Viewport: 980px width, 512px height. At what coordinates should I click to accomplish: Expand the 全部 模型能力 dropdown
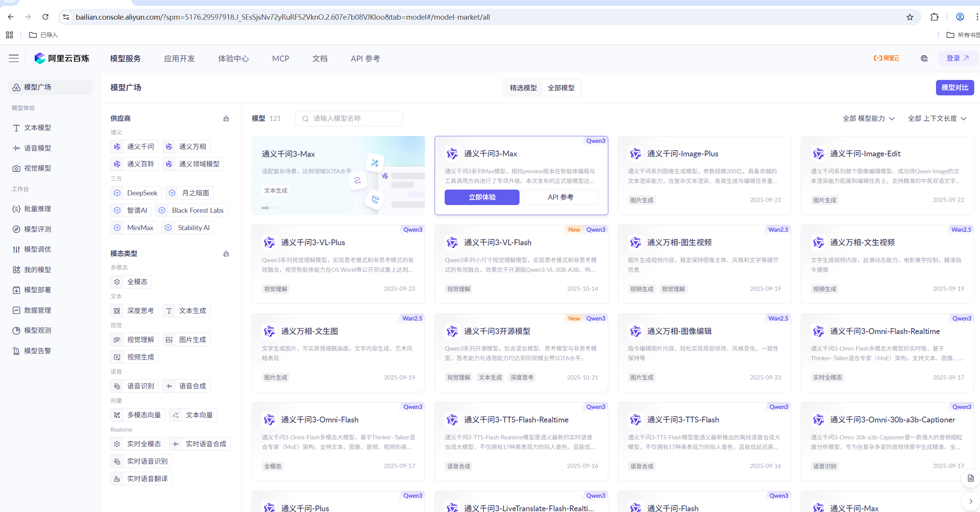click(x=868, y=119)
